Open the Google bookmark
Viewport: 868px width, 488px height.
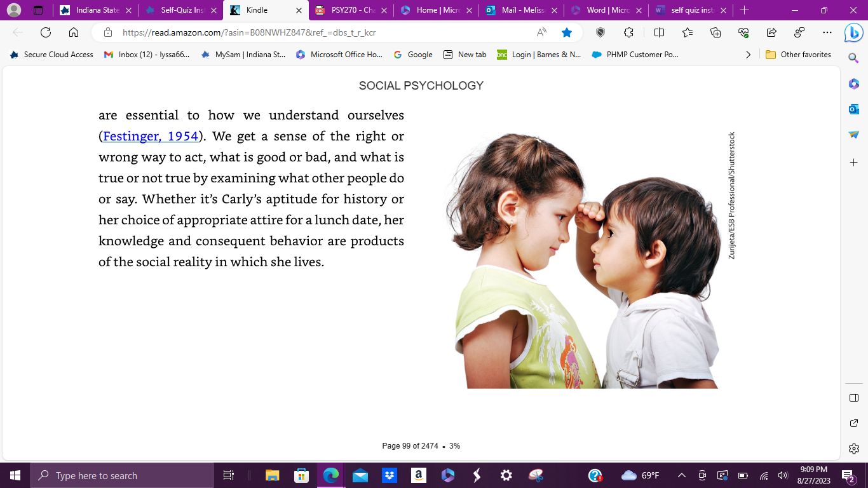[413, 55]
